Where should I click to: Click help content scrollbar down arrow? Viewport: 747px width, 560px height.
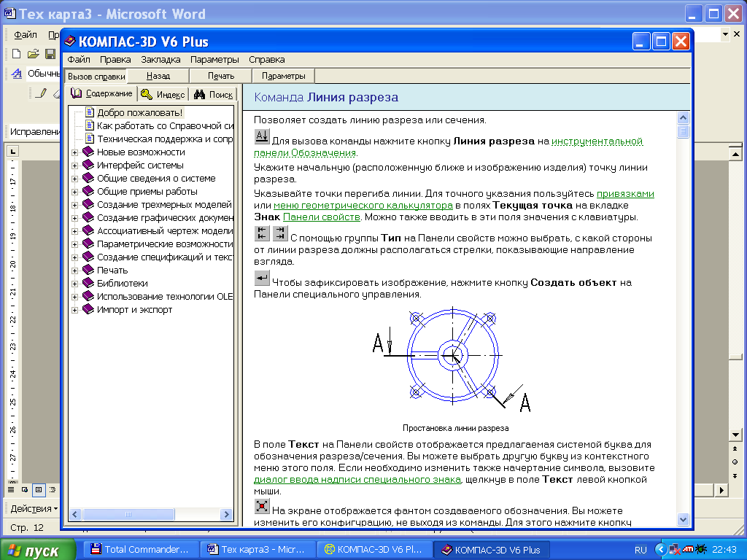pyautogui.click(x=683, y=519)
